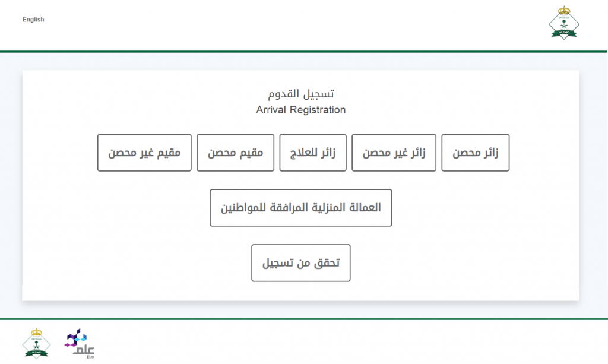Click the Arrival Registration heading text
This screenshot has width=608, height=364.
tap(301, 110)
